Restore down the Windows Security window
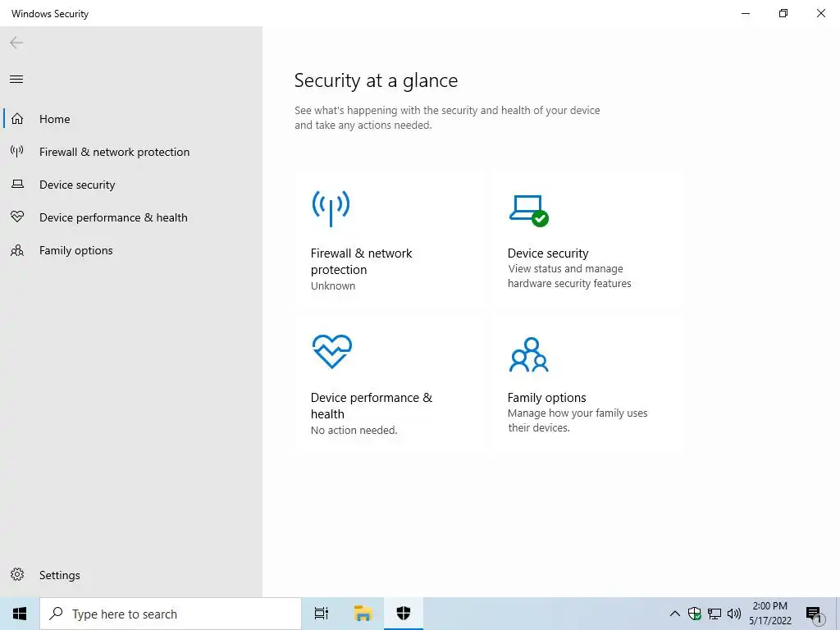The height and width of the screenshot is (630, 840). 783,13
